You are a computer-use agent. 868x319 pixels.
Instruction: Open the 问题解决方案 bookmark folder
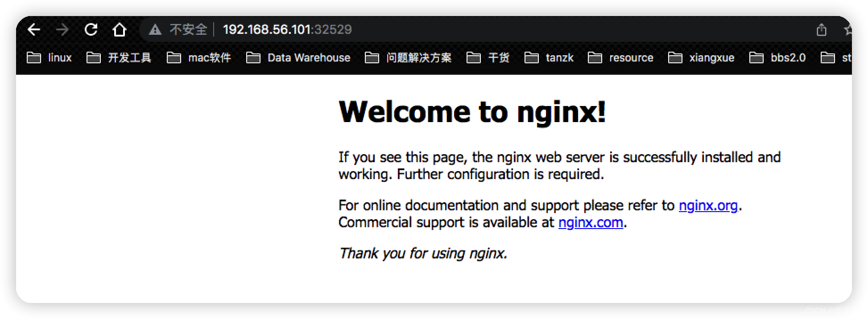[x=408, y=57]
